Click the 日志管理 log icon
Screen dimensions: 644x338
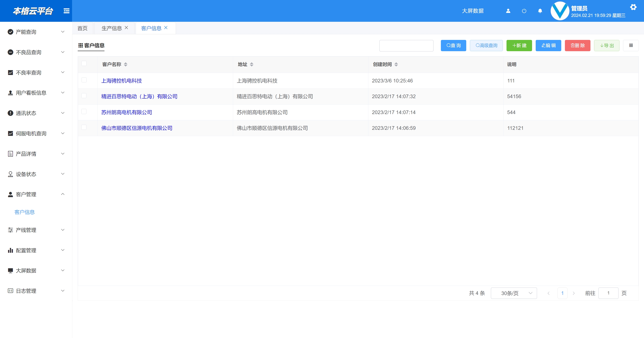click(x=10, y=291)
